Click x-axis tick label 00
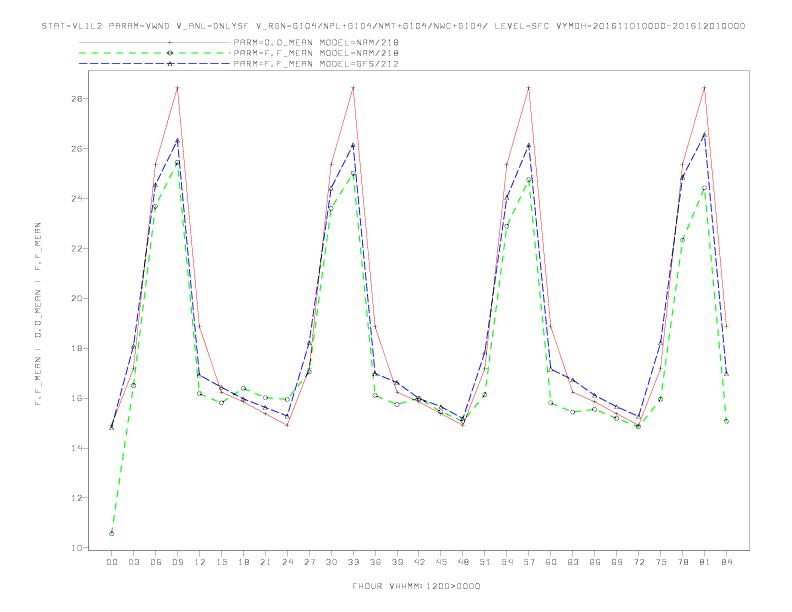The image size is (792, 612). pos(112,562)
